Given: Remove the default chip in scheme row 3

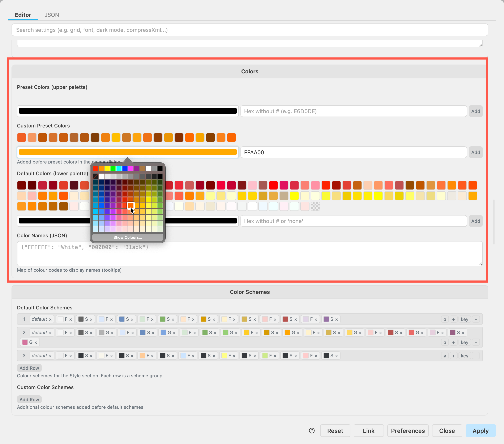Looking at the screenshot, I should [x=50, y=356].
